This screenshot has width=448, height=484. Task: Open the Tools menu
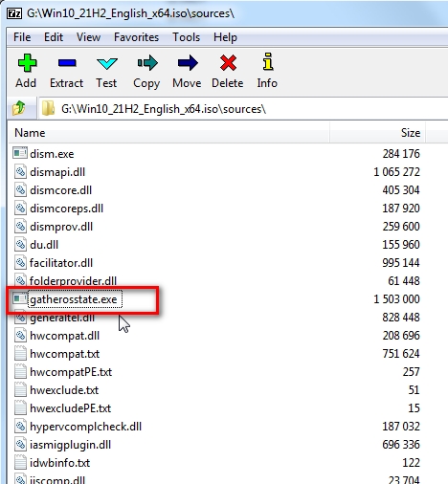coord(186,37)
